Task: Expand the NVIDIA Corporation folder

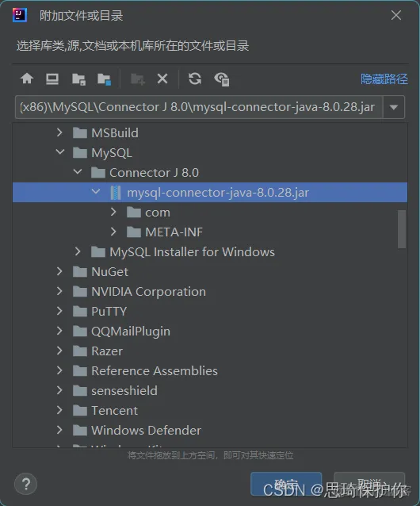Action: pos(59,291)
